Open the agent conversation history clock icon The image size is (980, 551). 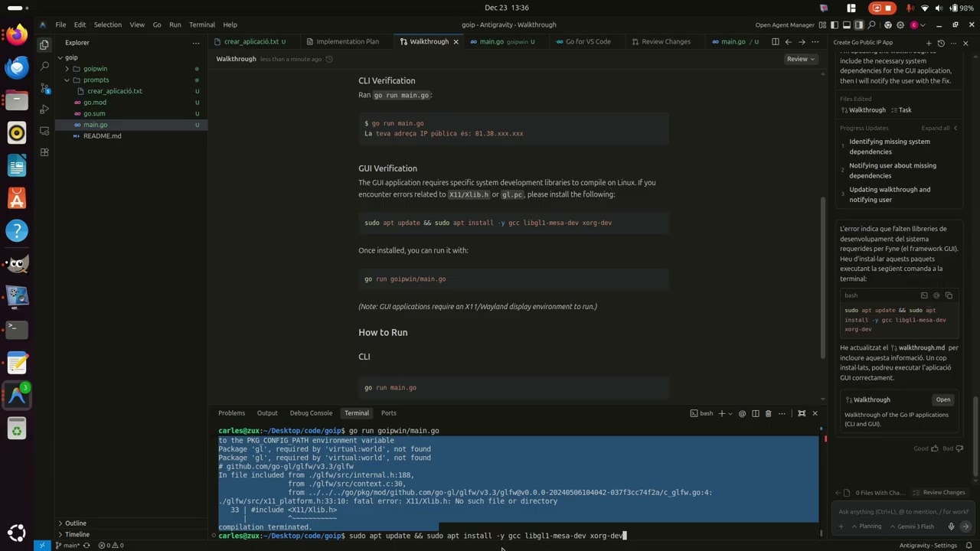(941, 43)
